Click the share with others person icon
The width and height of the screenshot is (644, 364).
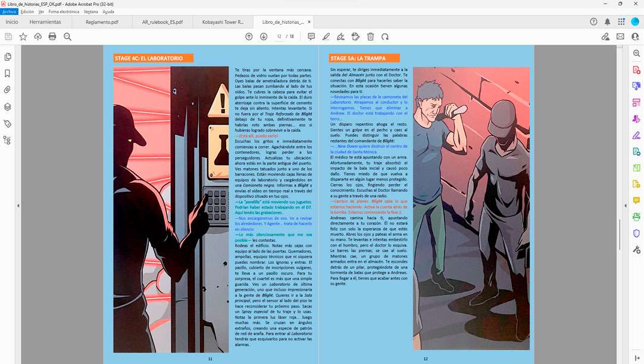point(635,36)
